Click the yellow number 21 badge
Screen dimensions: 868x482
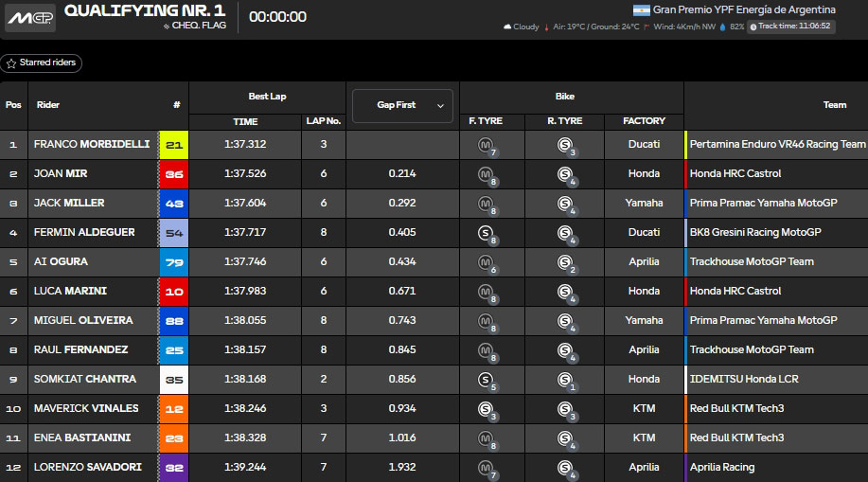(175, 145)
